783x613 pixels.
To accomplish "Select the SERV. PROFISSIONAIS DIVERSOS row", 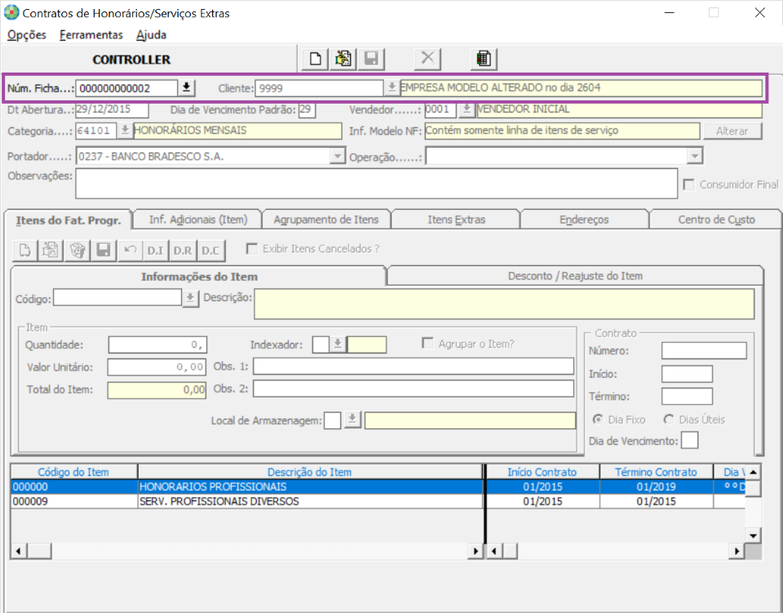I will pos(378,501).
